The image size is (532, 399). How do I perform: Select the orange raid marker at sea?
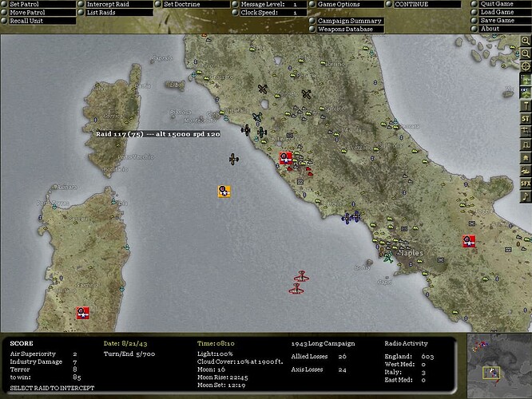(x=224, y=191)
